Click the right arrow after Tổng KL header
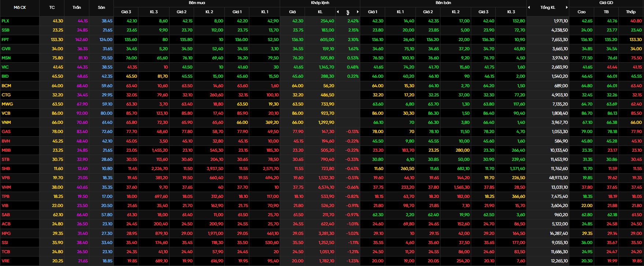The width and height of the screenshot is (644, 266). tap(567, 7)
